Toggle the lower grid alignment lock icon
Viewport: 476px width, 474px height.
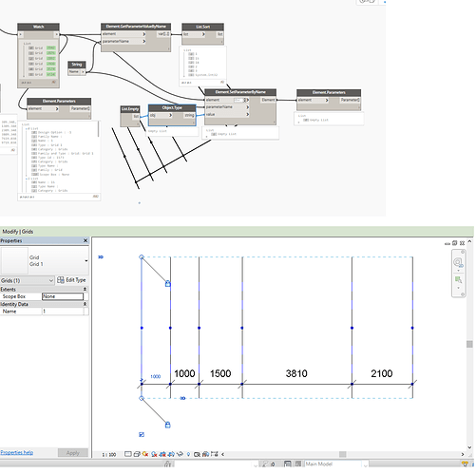168,425
